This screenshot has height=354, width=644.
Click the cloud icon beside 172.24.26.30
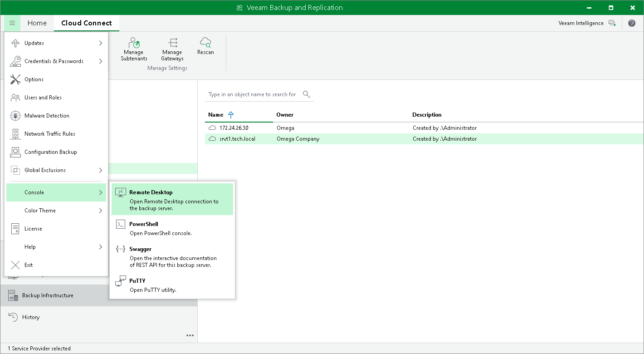[212, 128]
